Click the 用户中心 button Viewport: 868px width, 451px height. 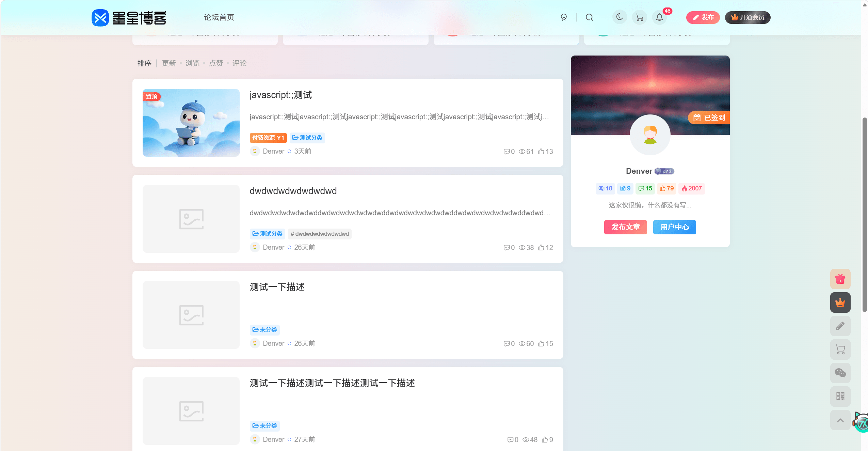coord(674,227)
